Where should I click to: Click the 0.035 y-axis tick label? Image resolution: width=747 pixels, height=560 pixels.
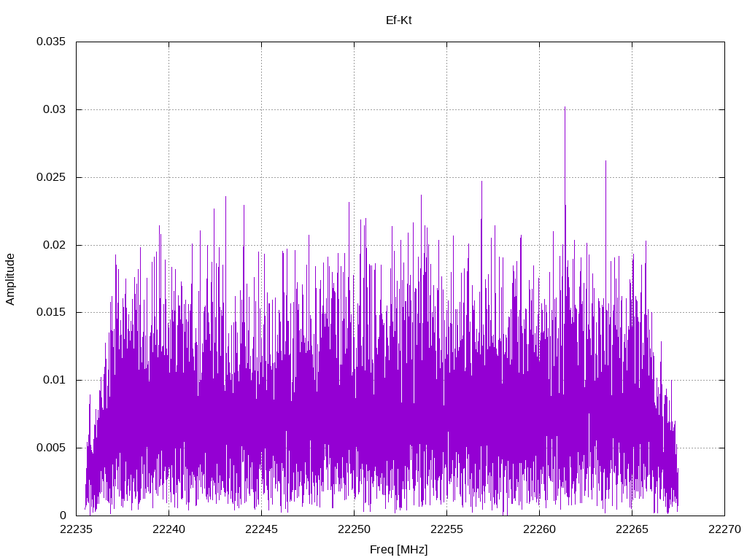51,42
